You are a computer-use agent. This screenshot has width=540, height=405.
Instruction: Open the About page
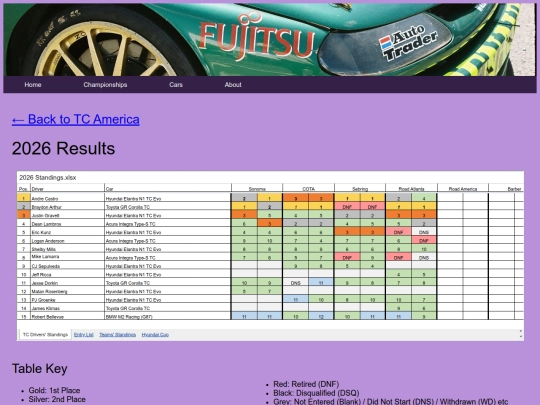[233, 85]
